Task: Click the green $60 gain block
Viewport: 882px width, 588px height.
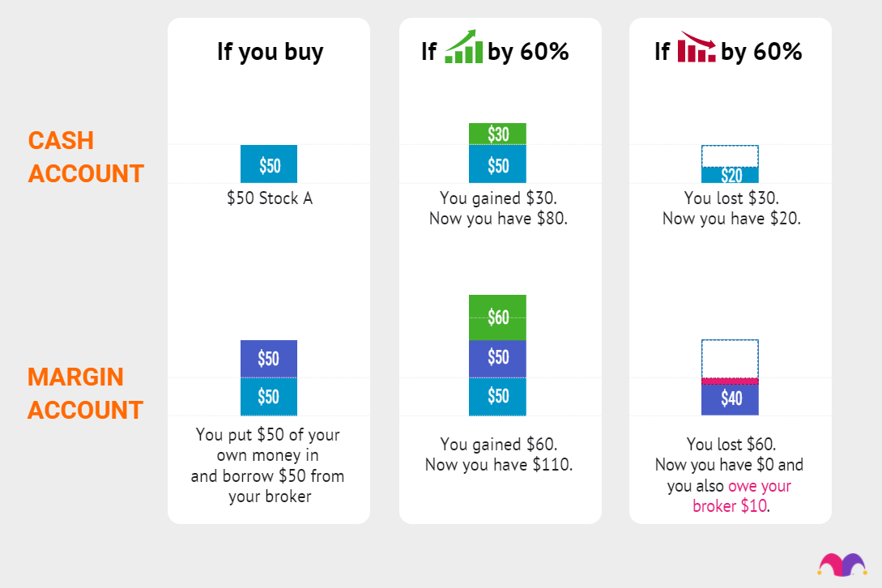Action: (497, 317)
